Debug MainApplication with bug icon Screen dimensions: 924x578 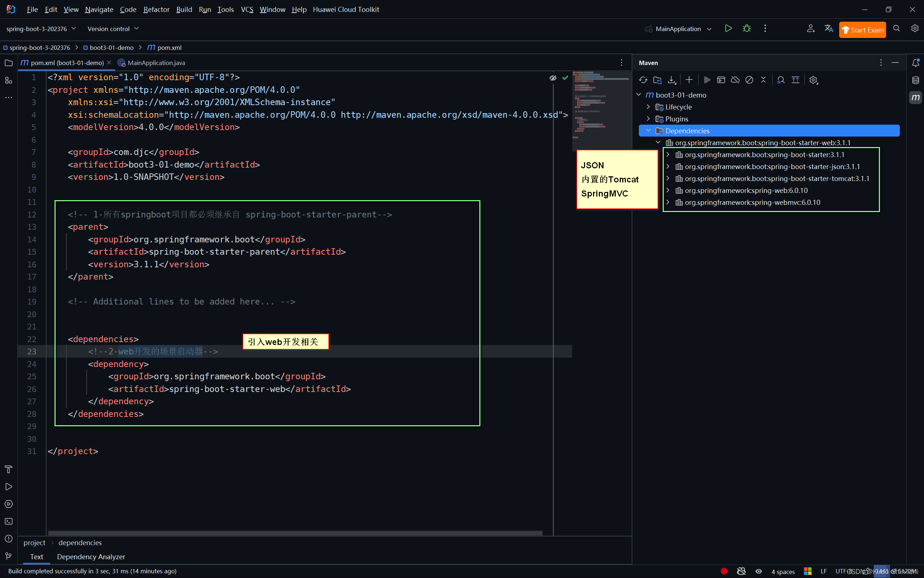[x=746, y=29]
